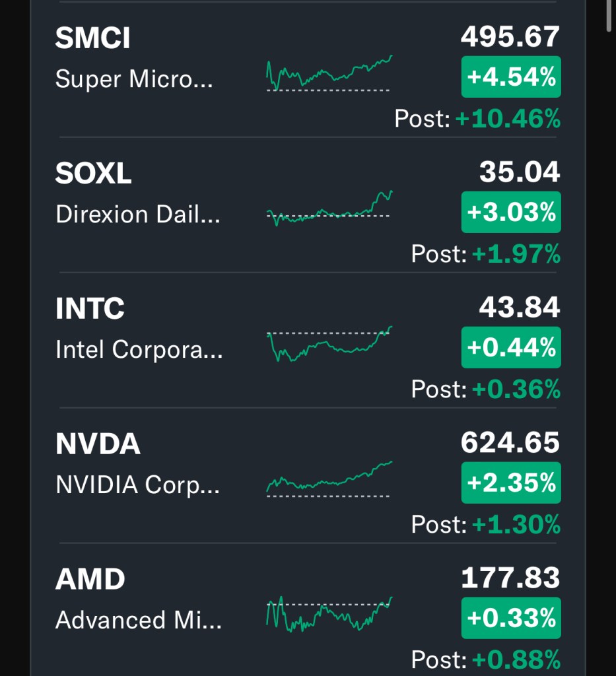This screenshot has height=676, width=616.
Task: View the INTC sparkline chart
Action: pos(329,343)
